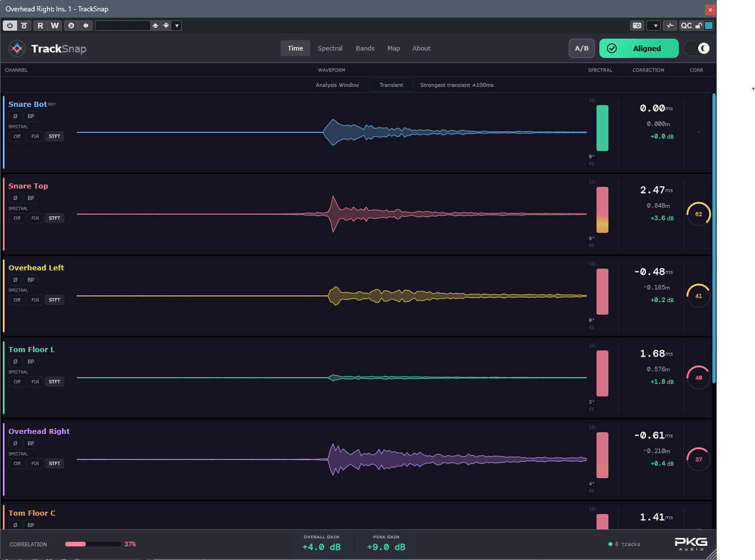Click the waveform side-chain icon

670,26
